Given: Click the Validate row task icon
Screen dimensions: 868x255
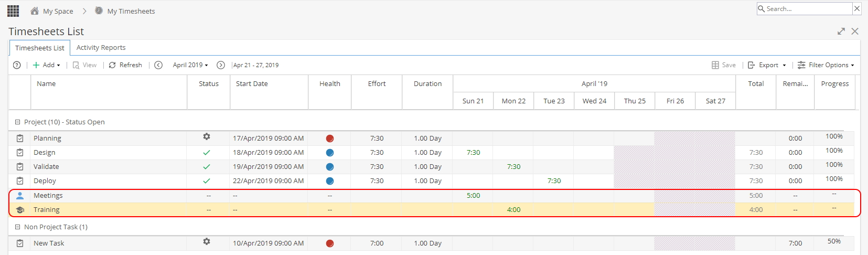Looking at the screenshot, I should tap(20, 167).
